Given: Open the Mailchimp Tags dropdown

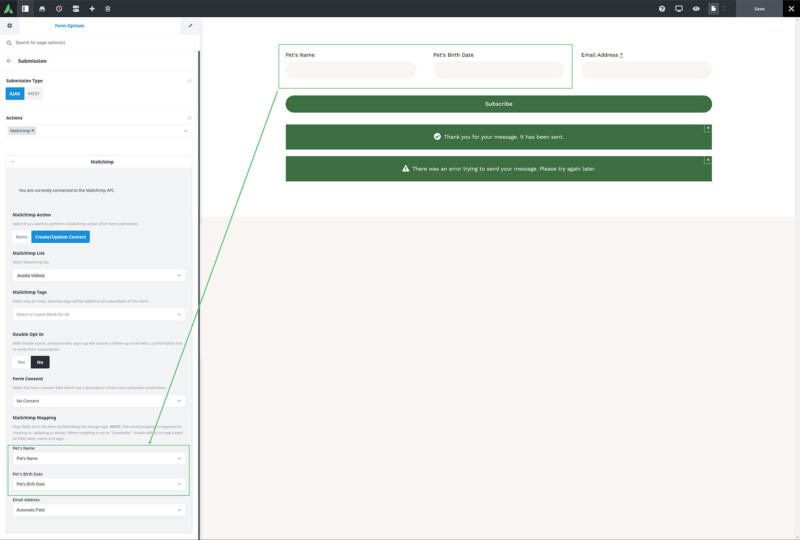Looking at the screenshot, I should 99,314.
